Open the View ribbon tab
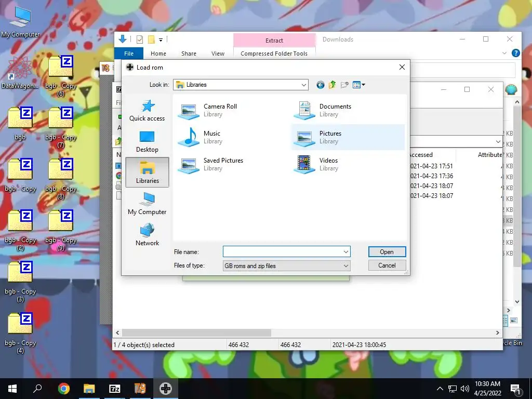This screenshot has width=532, height=399. pyautogui.click(x=218, y=54)
